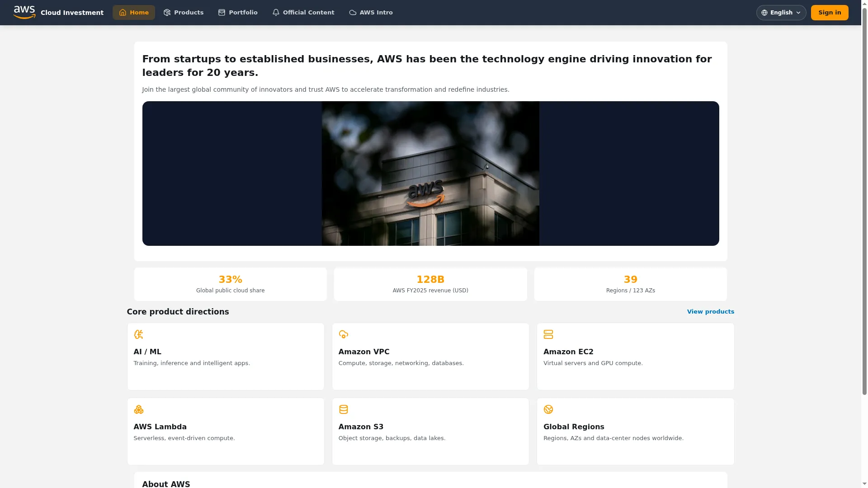Click "Regions, AZs and data-center nodes worldwide." text
This screenshot has height=488, width=868.
(613, 438)
